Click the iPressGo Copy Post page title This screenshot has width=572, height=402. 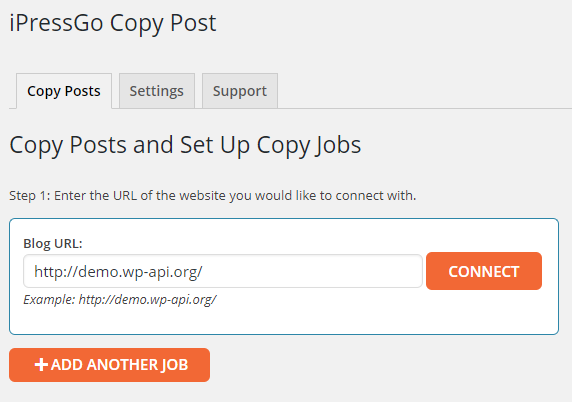click(x=113, y=23)
